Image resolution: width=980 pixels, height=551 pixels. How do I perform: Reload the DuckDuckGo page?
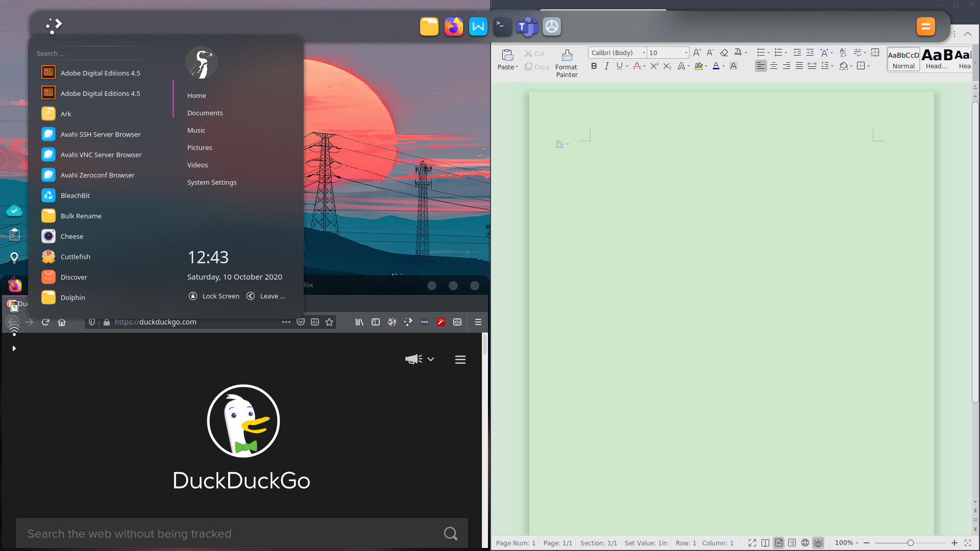point(45,322)
